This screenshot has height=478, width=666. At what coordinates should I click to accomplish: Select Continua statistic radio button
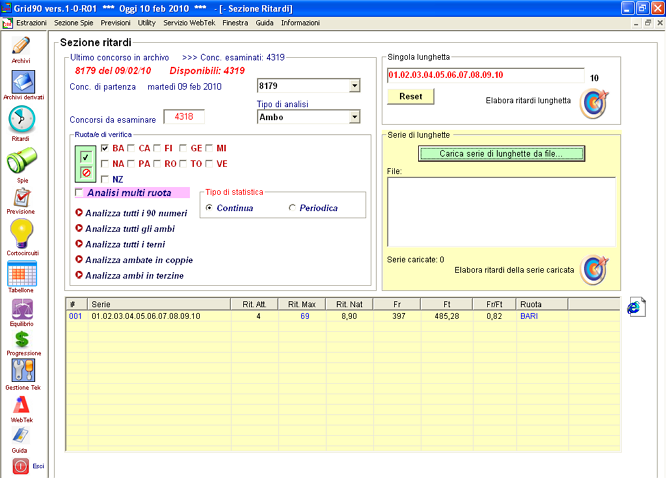click(x=209, y=208)
